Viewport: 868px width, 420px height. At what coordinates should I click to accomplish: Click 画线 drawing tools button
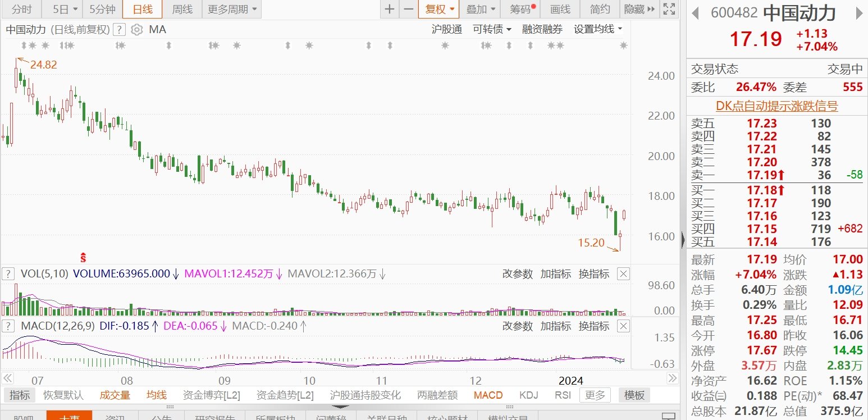(560, 9)
